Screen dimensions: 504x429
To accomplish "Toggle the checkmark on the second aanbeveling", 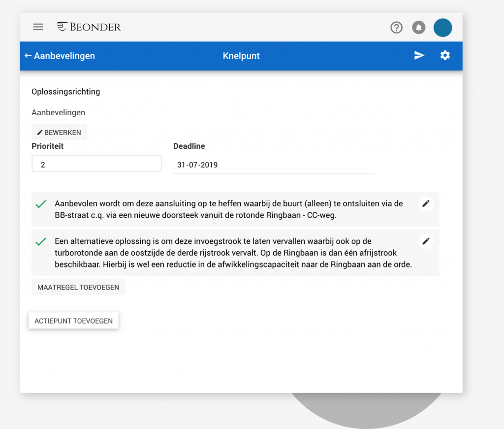I will [x=41, y=242].
